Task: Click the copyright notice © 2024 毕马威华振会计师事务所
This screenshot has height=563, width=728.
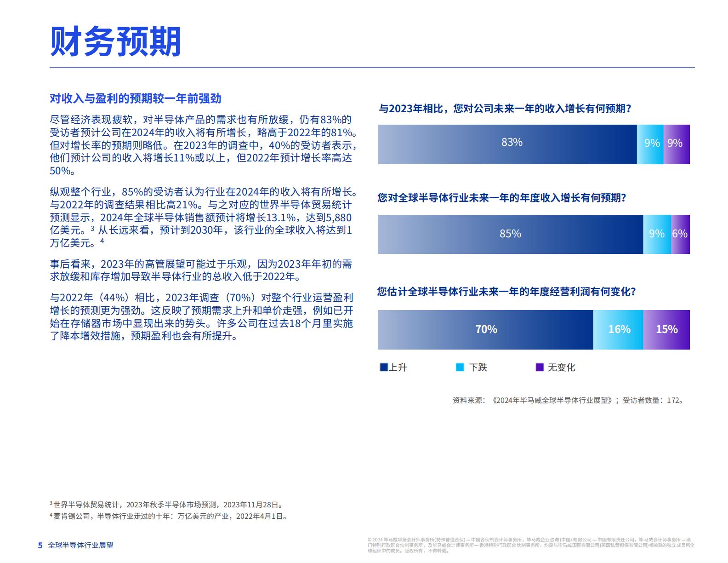Action: (531, 545)
